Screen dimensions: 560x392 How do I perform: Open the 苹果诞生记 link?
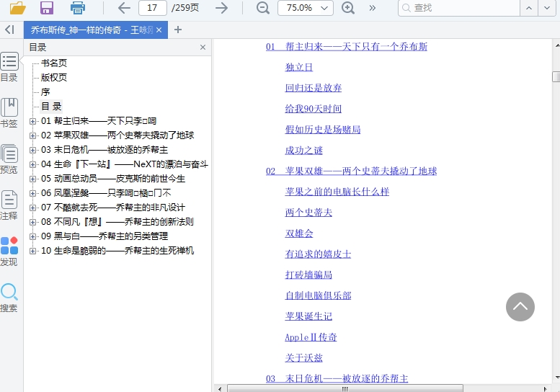click(x=308, y=316)
